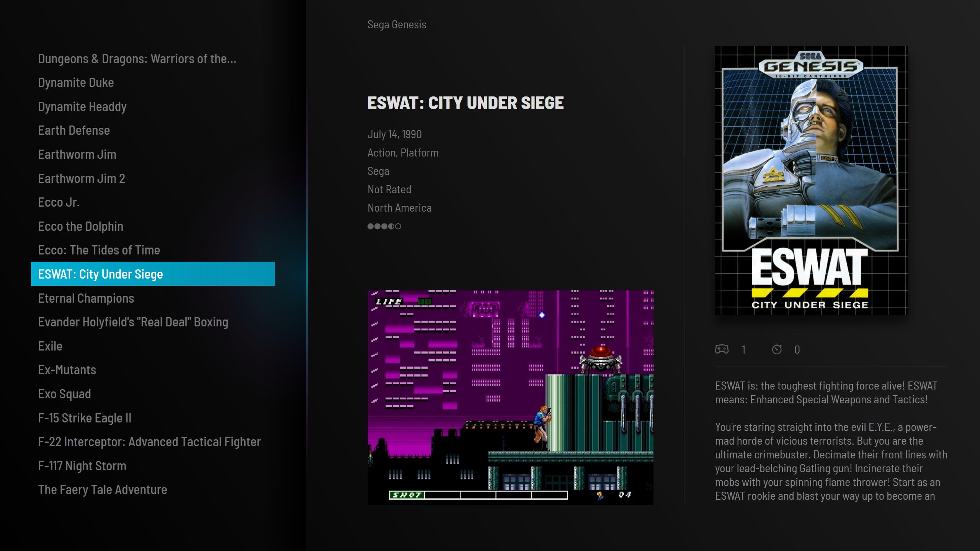Click the release date July 14, 1990
Screen dimensions: 980x551
(394, 134)
